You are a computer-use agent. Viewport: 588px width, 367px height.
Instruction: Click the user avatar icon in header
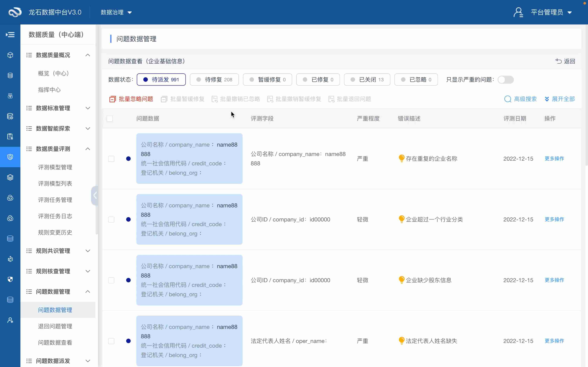(x=518, y=12)
